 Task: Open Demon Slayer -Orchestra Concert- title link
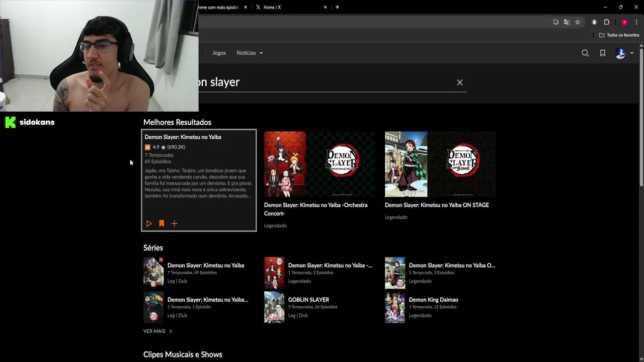pos(315,209)
